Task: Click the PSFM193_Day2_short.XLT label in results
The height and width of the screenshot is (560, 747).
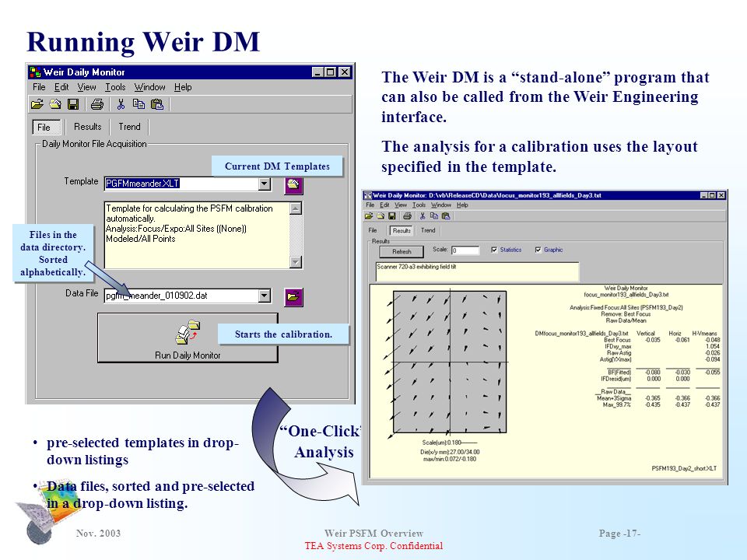Action: coord(684,468)
